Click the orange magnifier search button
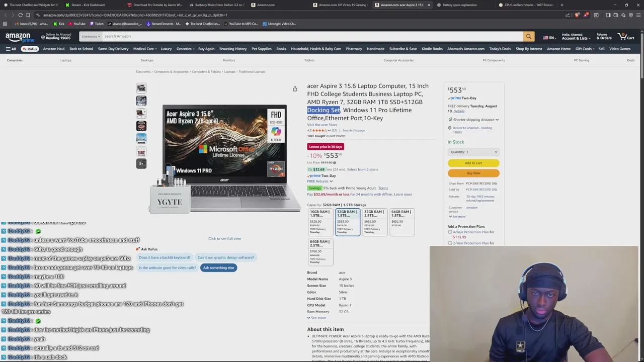This screenshot has height=362, width=644. pyautogui.click(x=528, y=36)
